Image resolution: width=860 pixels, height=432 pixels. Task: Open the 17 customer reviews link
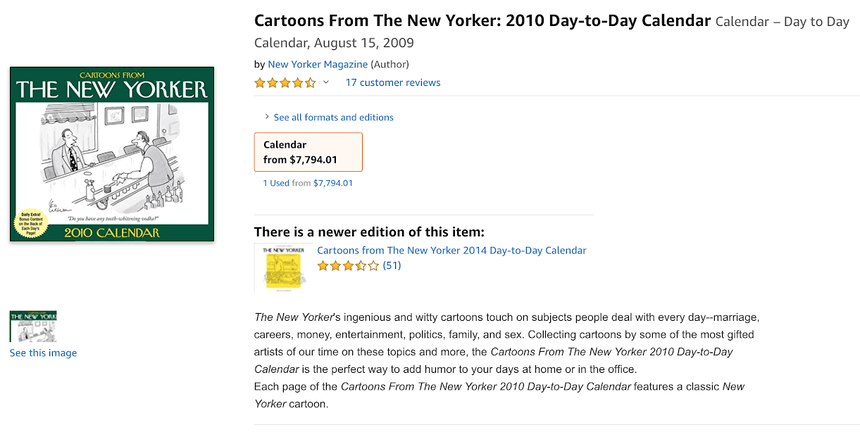[392, 82]
